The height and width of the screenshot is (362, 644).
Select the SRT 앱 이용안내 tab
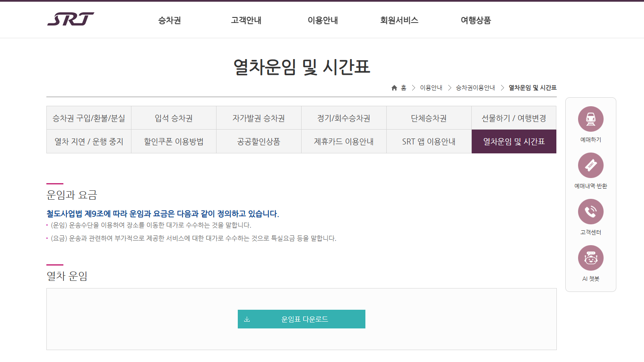[429, 141]
